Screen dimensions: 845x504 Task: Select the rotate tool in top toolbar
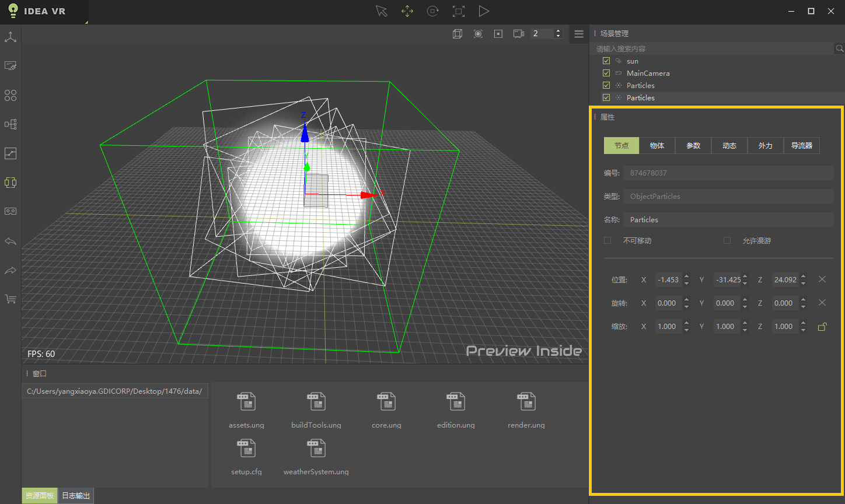point(432,12)
